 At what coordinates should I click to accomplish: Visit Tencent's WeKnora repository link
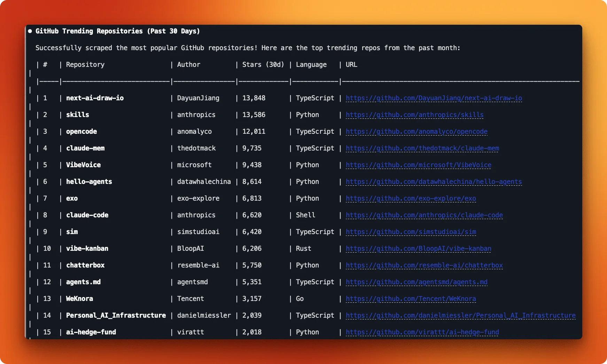coord(411,299)
